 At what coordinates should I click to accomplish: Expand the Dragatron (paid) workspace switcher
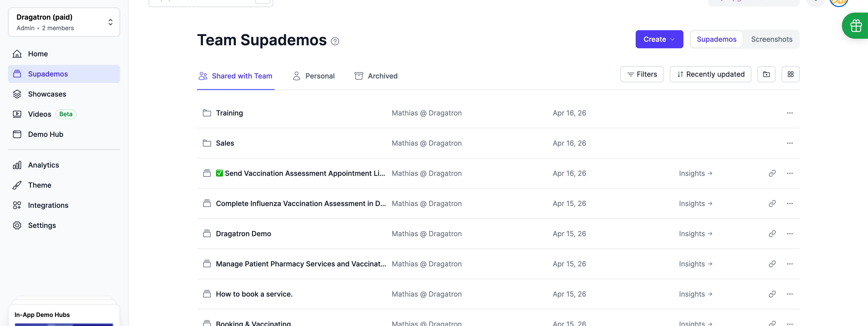(64, 22)
